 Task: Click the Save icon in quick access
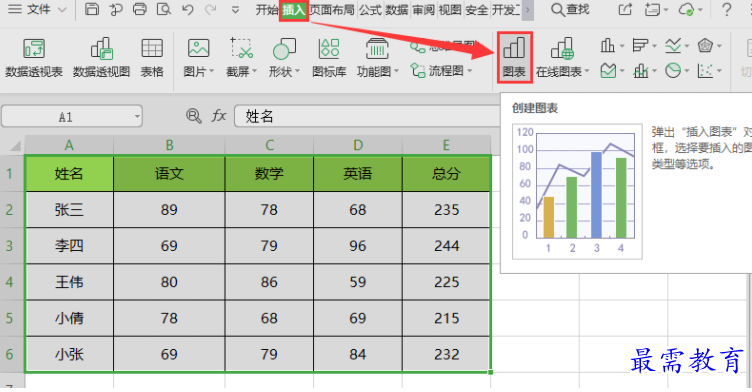pos(92,9)
